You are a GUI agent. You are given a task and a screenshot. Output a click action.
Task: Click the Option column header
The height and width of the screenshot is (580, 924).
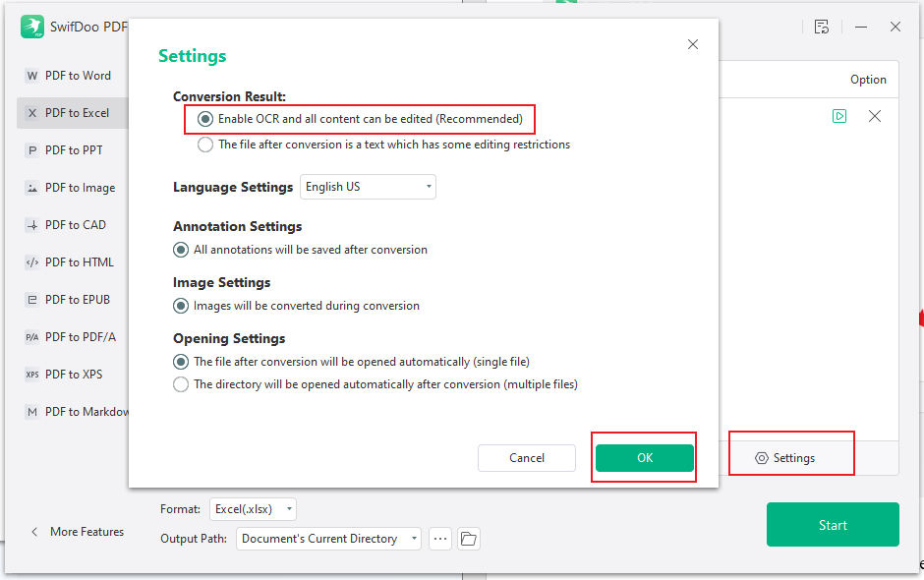(x=869, y=79)
